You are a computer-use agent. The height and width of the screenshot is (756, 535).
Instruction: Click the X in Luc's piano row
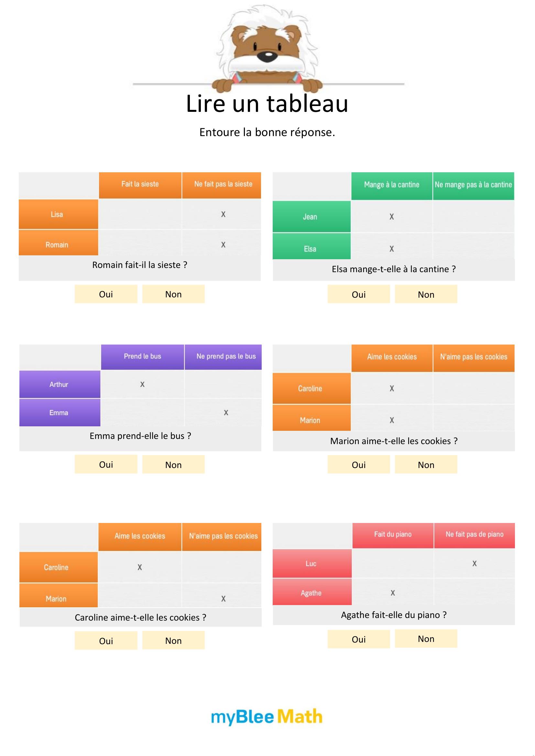tap(475, 563)
